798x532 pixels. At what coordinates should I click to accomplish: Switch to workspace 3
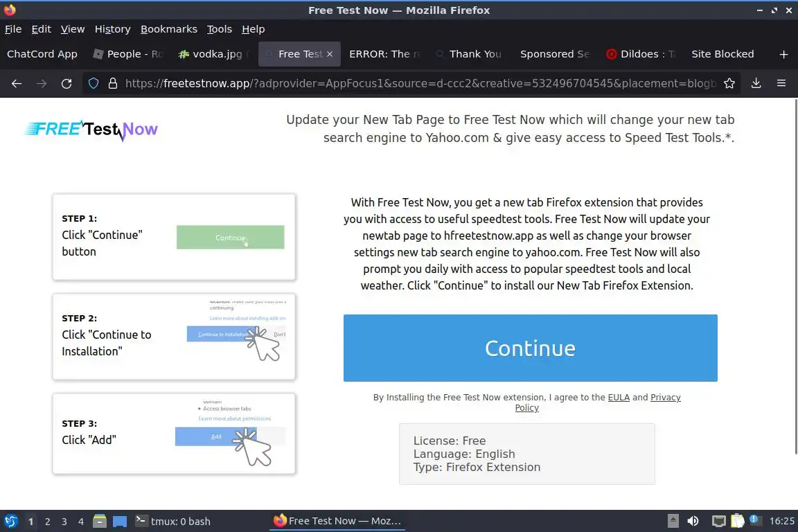pyautogui.click(x=64, y=522)
